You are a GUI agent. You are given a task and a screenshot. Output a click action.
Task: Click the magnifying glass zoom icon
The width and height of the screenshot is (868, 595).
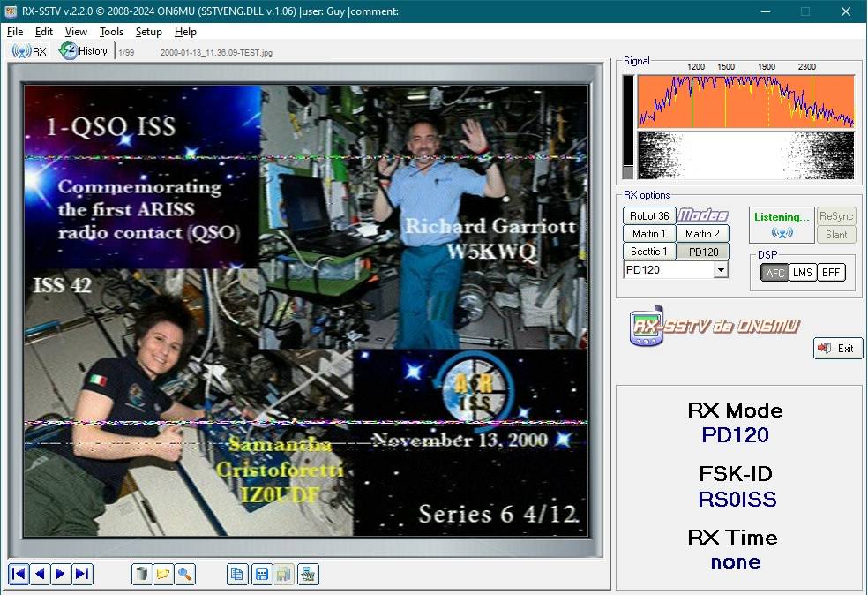coord(184,574)
